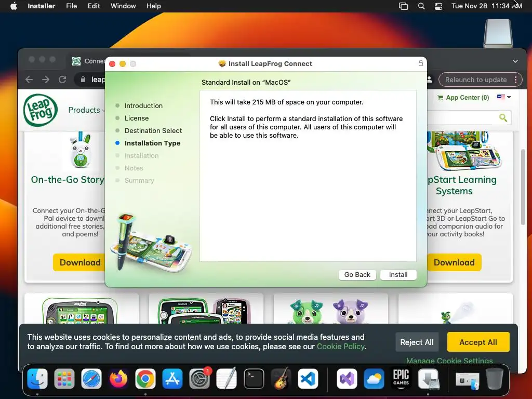Expand the tab search chevron in Chrome
This screenshot has width=532, height=399.
(x=515, y=61)
